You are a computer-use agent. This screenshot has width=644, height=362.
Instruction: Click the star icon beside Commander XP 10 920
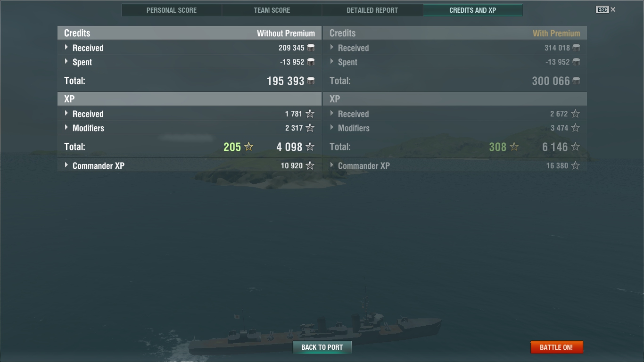point(310,165)
